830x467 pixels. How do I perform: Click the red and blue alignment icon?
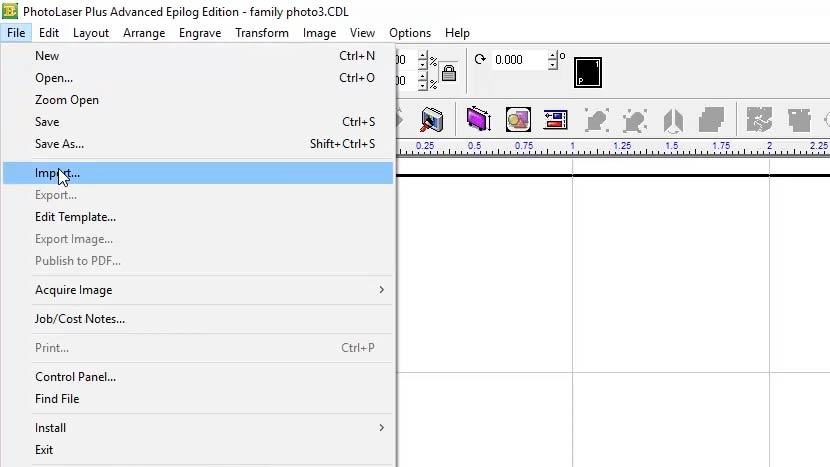555,121
